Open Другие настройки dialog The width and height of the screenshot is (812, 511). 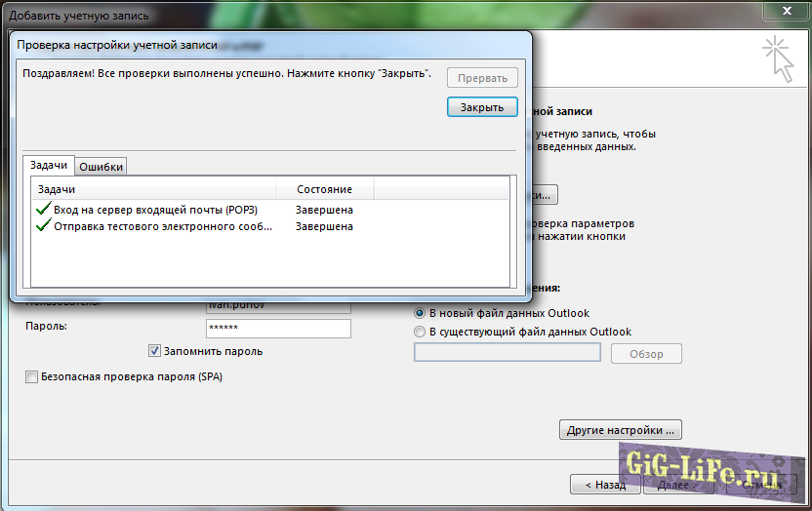(621, 430)
